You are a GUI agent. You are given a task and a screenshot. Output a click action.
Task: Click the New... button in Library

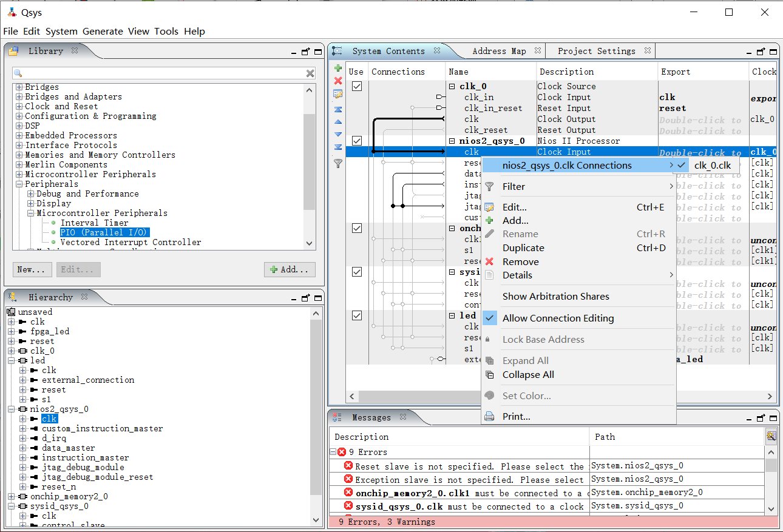coord(32,269)
